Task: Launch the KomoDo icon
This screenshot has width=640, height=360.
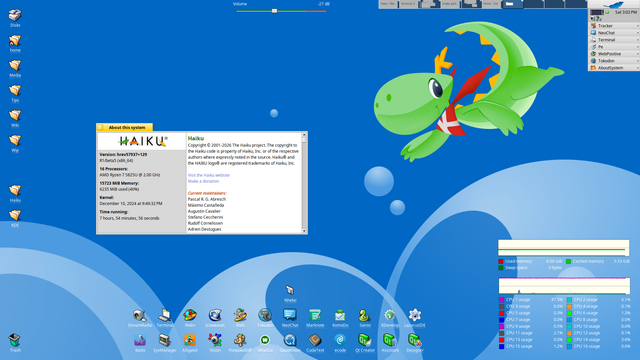Action: 340,315
